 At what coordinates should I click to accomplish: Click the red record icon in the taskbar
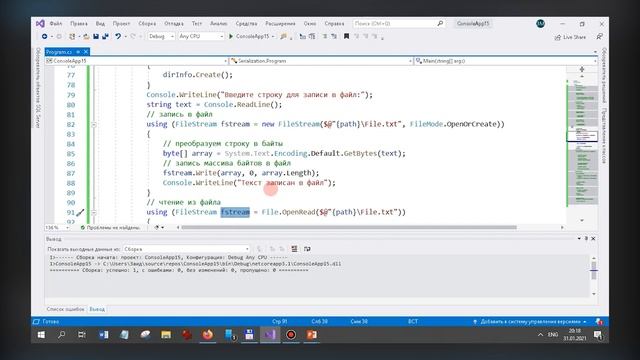point(291,335)
